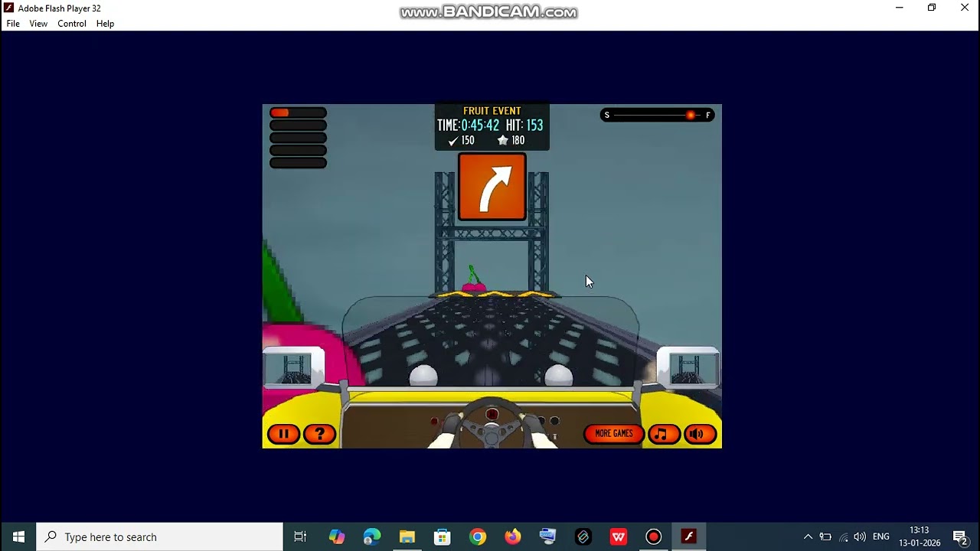Launch Microsoft Edge from the taskbar
Viewport: 980px width, 551px height.
tap(372, 537)
